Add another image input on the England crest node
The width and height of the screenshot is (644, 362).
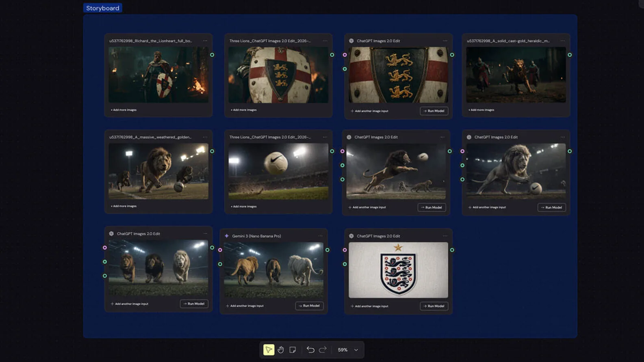(x=369, y=306)
